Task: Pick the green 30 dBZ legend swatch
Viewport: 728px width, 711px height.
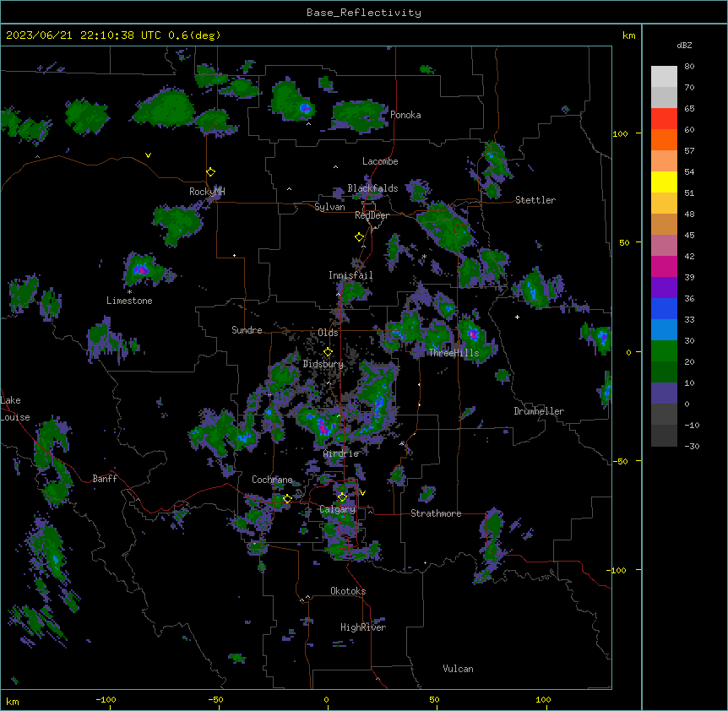Action: point(664,351)
